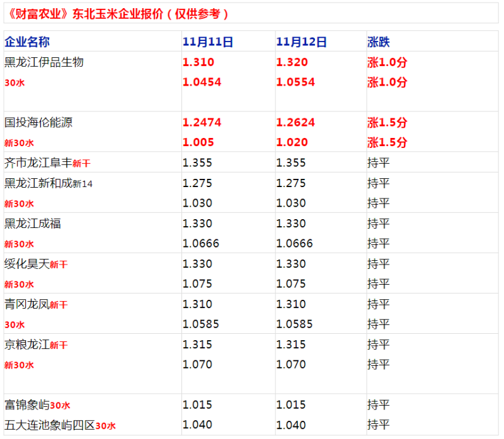Click the 11月12日 value 1.070
This screenshot has height=439, width=504.
[x=291, y=365]
